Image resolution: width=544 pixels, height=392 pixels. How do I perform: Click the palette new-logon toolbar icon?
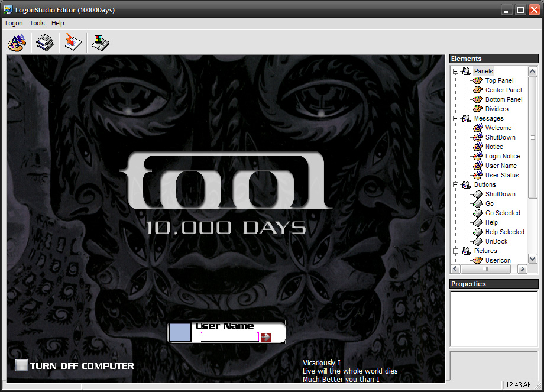(x=17, y=43)
